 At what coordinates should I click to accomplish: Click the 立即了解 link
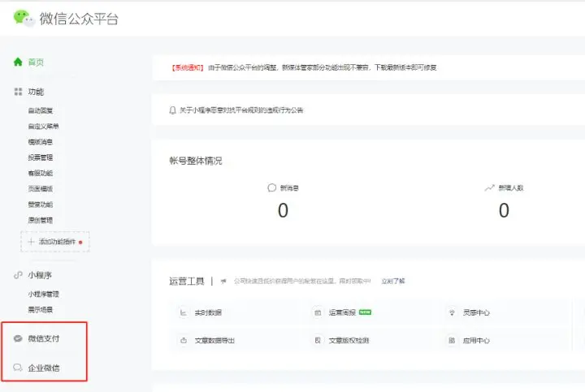click(393, 281)
